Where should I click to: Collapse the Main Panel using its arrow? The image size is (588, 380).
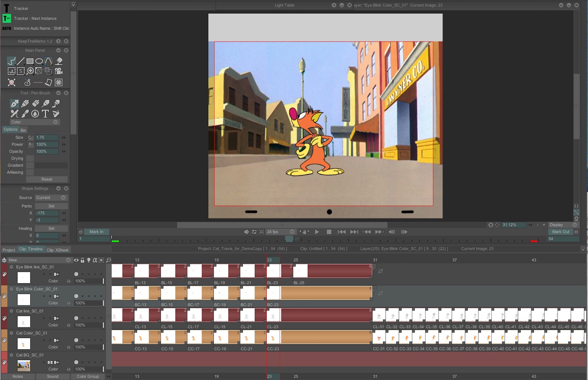(x=58, y=50)
